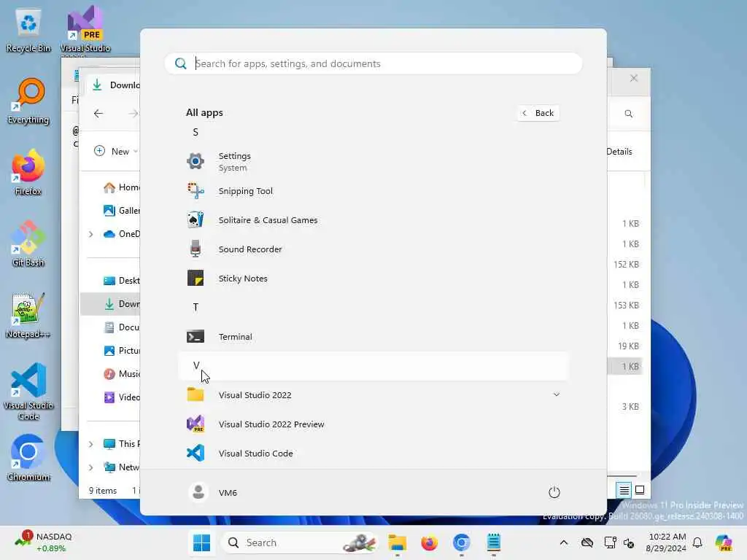The height and width of the screenshot is (560, 747).
Task: Select Home in File Explorer sidebar
Action: pos(122,187)
